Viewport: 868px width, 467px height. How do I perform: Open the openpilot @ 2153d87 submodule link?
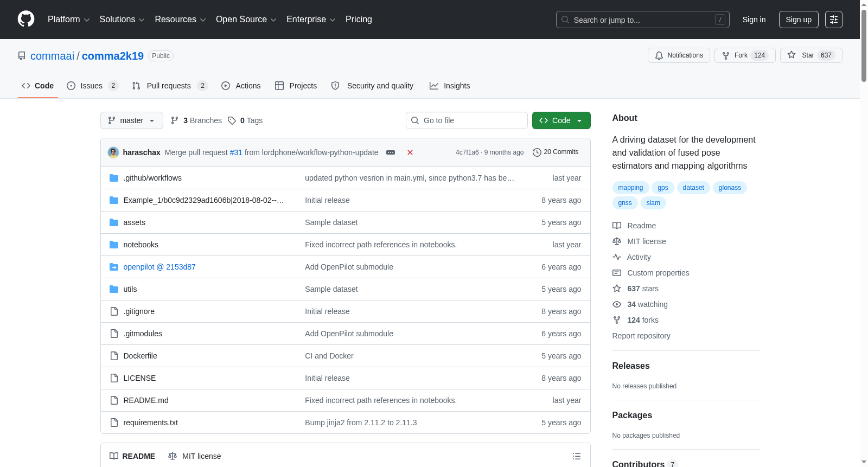pyautogui.click(x=159, y=267)
